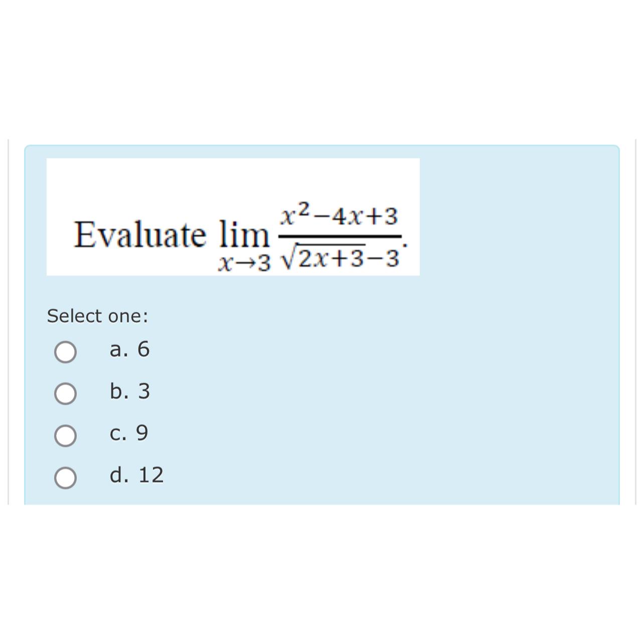Click the answer label "d. 12"
644x644 pixels.
[x=136, y=475]
